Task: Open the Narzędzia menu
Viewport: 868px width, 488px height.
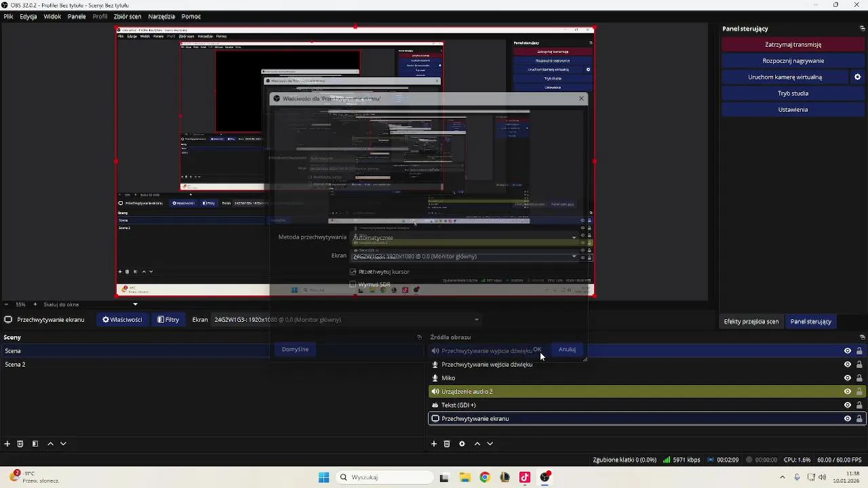Action: (161, 16)
